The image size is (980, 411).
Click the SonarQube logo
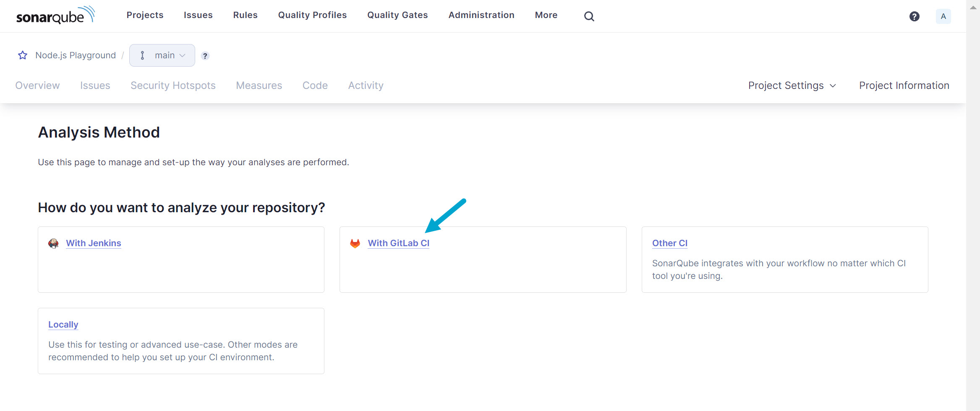[55, 16]
